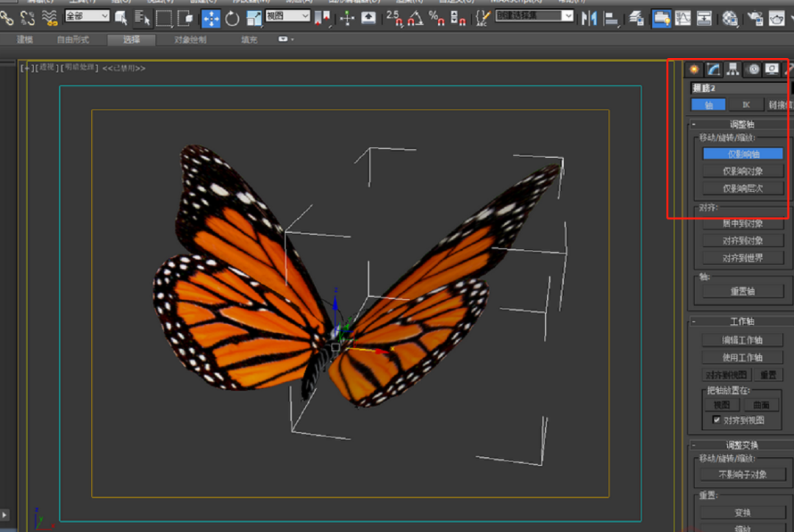Click the Mirror tool
This screenshot has width=794, height=532.
coord(589,18)
